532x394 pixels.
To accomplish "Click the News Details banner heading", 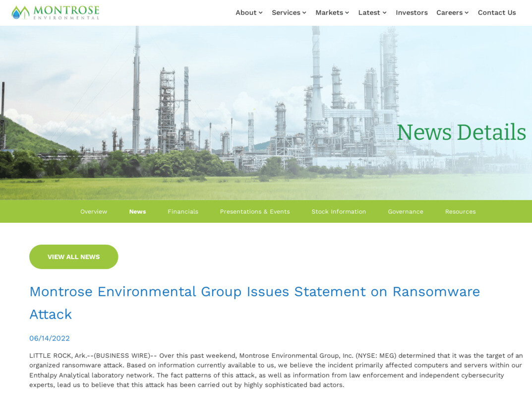I will (461, 132).
